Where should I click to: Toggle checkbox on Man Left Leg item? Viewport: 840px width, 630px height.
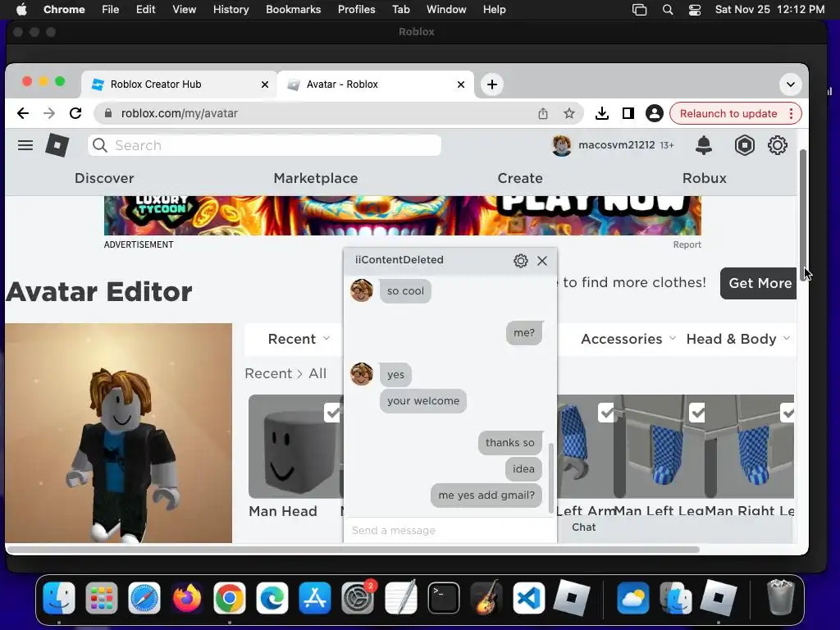click(697, 413)
